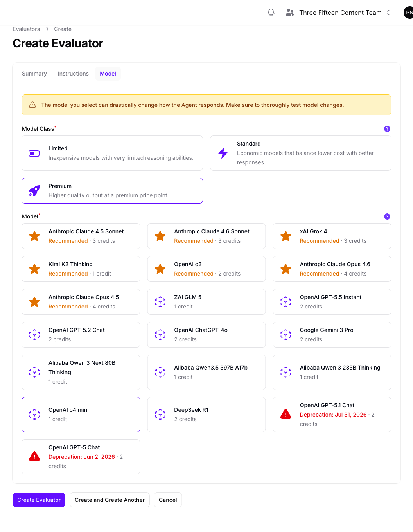Click the OpenAI o4 mini model icon

(34, 415)
